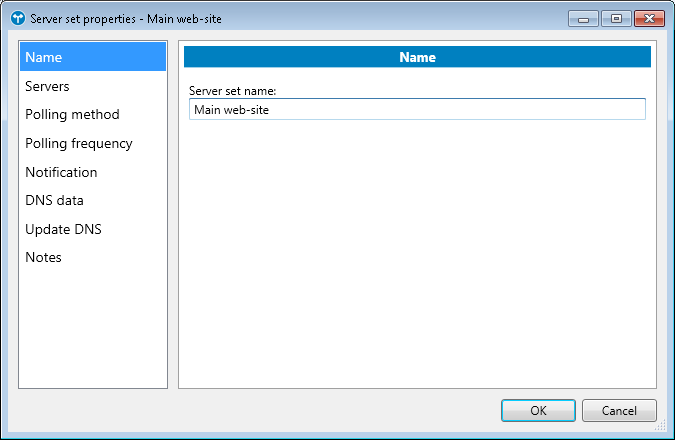Confirm changes with the OK button
675x440 pixels.
538,410
